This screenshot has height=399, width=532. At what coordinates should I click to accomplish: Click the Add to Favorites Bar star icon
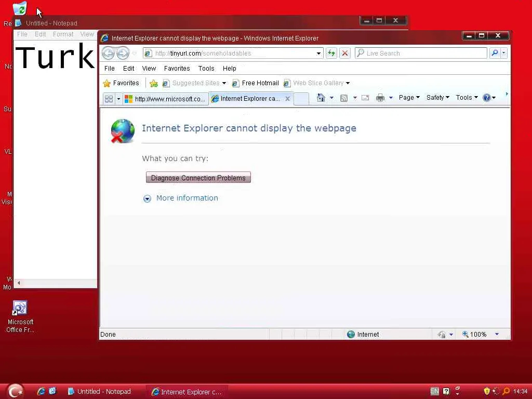[154, 83]
